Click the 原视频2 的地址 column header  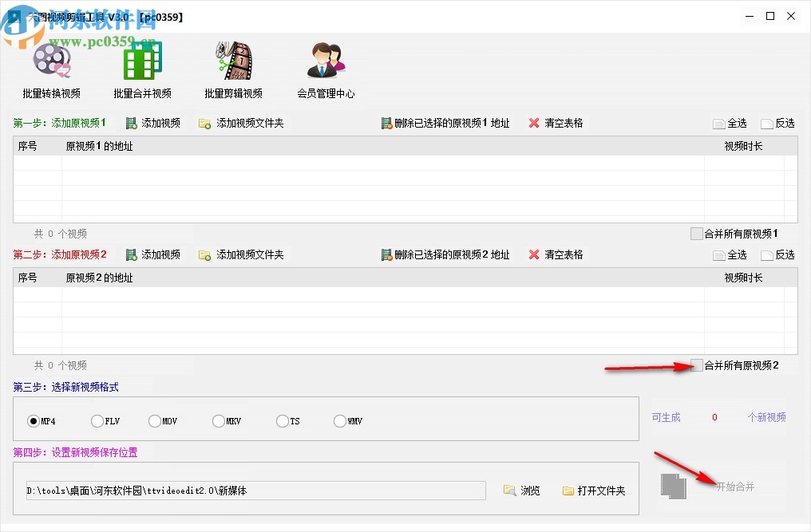pyautogui.click(x=382, y=278)
